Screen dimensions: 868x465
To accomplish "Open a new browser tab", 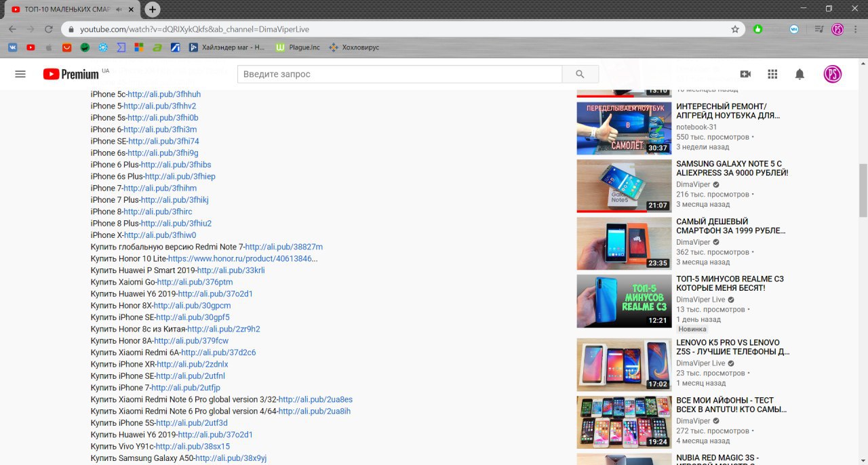I will (x=153, y=9).
